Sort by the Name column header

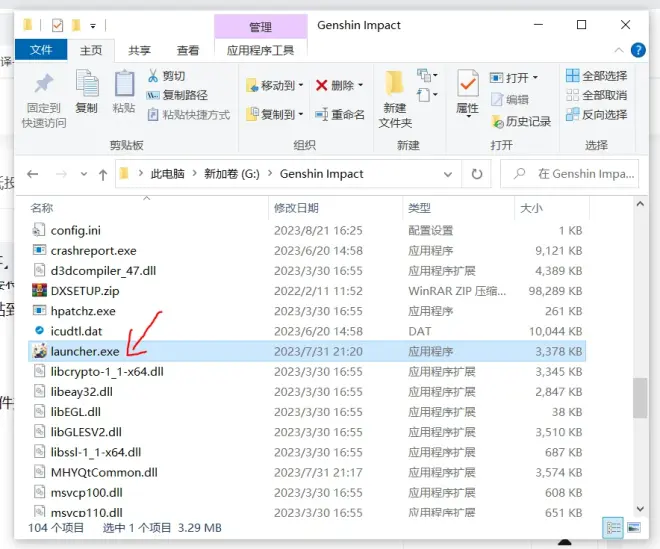[x=147, y=208]
